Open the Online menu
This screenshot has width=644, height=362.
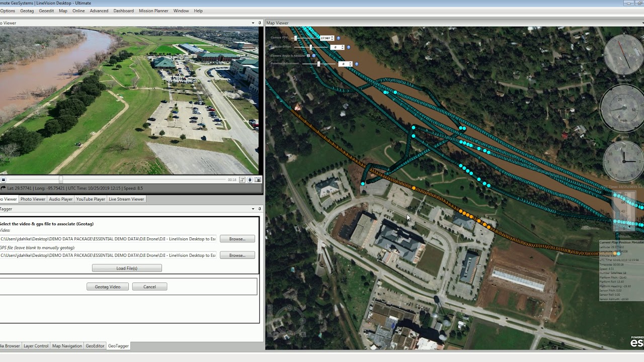pyautogui.click(x=78, y=11)
